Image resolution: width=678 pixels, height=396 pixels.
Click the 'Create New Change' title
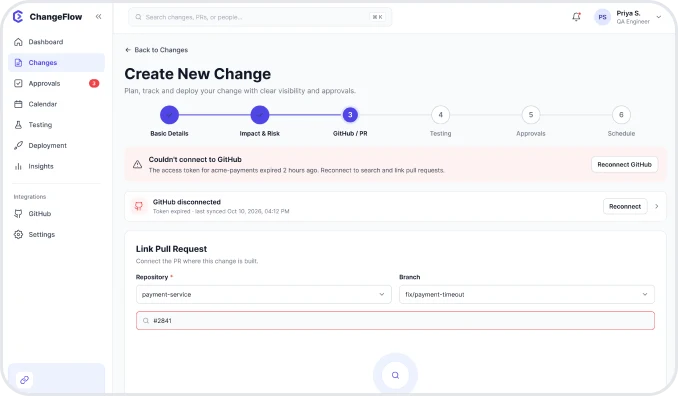[x=198, y=74]
